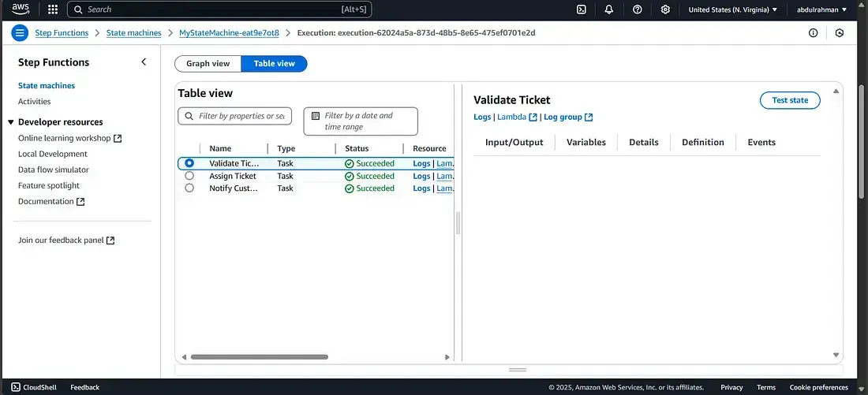Viewport: 868px width, 395px height.
Task: Click the vertical split panel resize handle
Action: (x=458, y=223)
